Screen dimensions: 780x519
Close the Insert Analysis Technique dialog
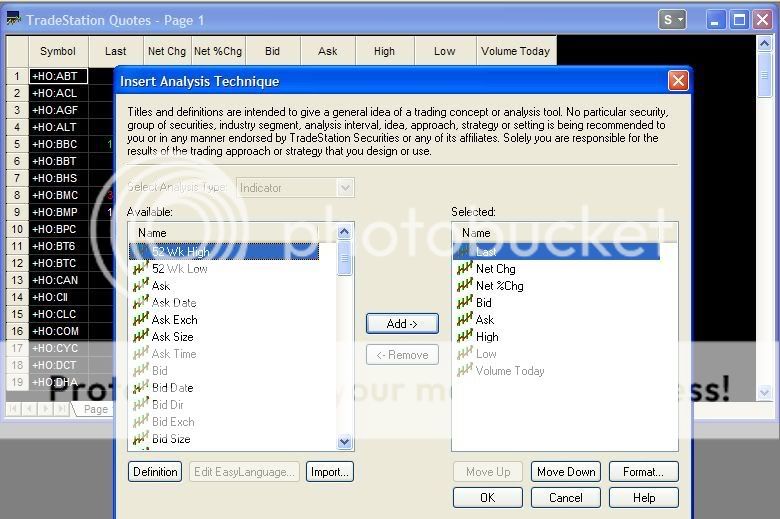(x=678, y=81)
